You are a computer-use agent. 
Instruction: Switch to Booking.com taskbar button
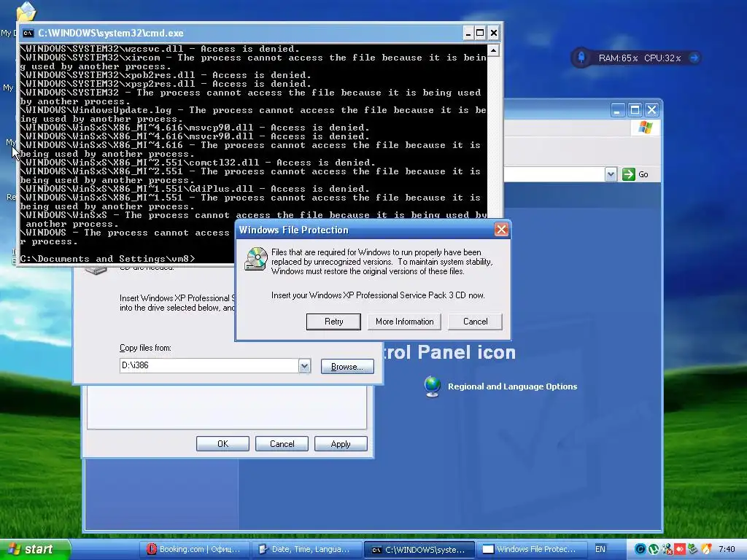195,550
